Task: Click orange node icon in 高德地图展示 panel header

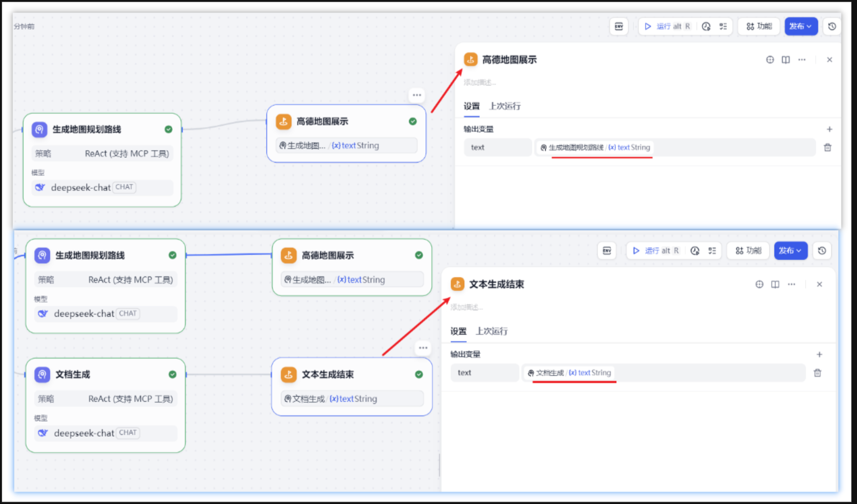Action: tap(471, 59)
